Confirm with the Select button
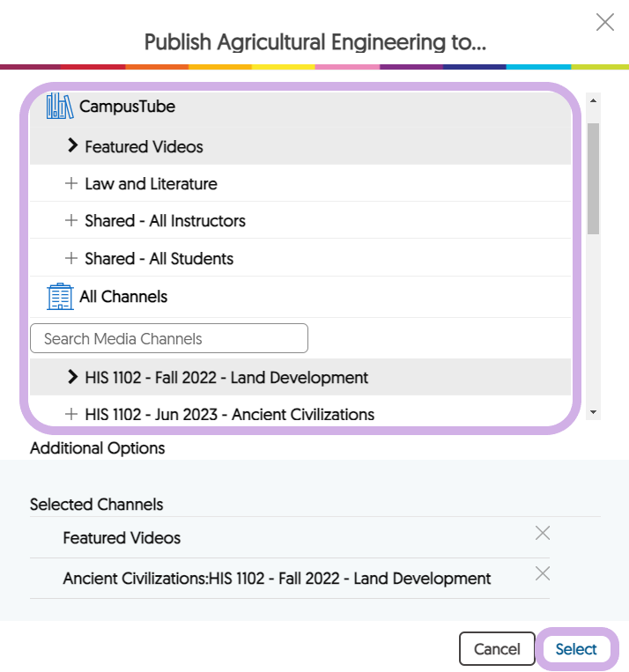The image size is (629, 672). pyautogui.click(x=576, y=649)
